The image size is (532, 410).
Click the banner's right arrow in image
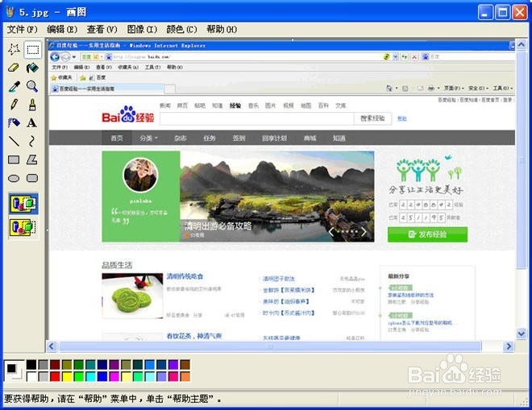tap(364, 232)
